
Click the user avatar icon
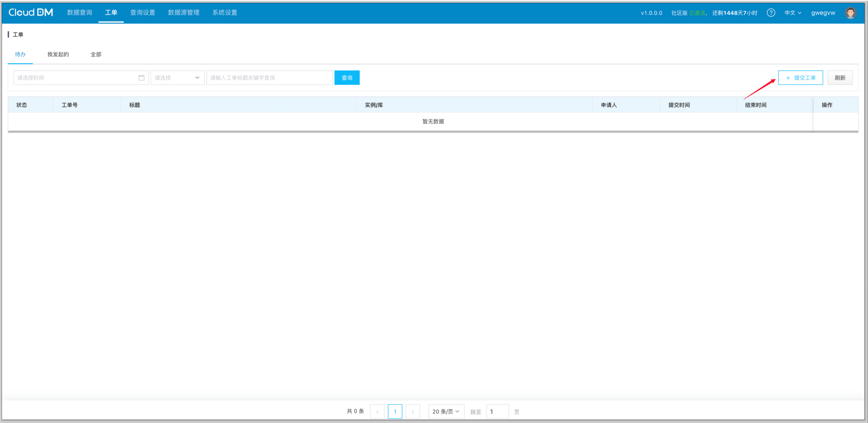coord(850,13)
